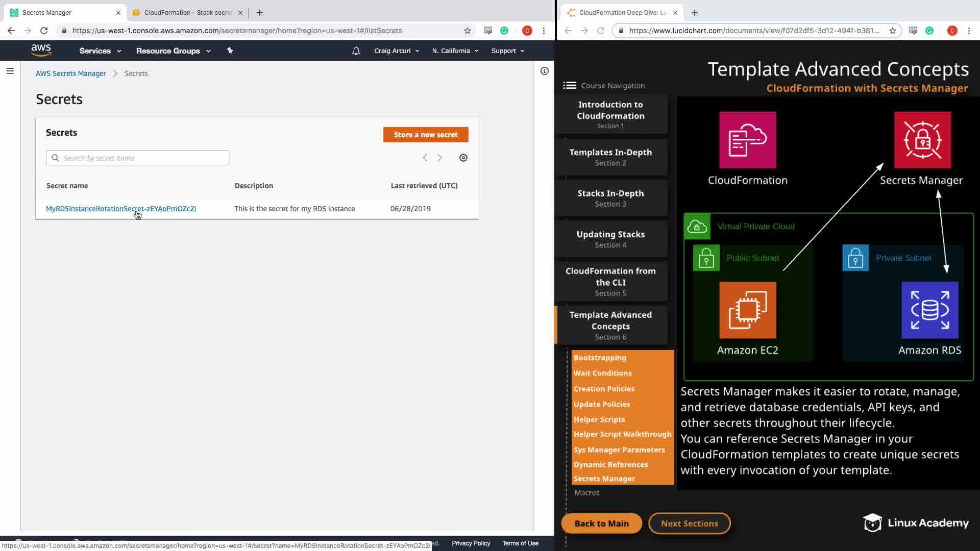Open MyRDSInstanceRotationSecret link

[x=121, y=208]
